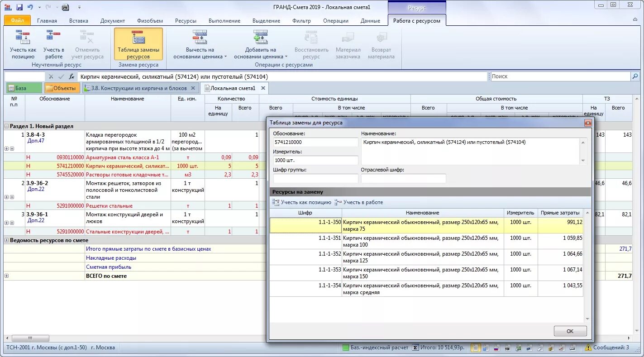The height and width of the screenshot is (357, 644).
Task: Open the Фильтр ribbon tab
Action: coord(301,21)
